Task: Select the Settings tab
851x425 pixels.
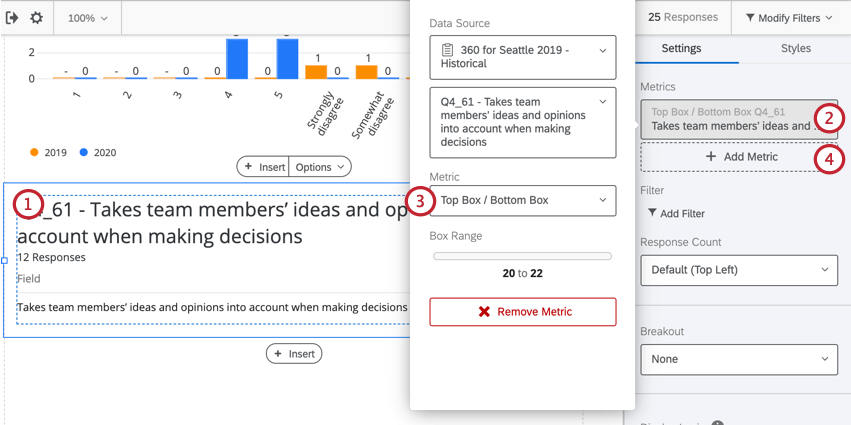Action: [x=681, y=48]
